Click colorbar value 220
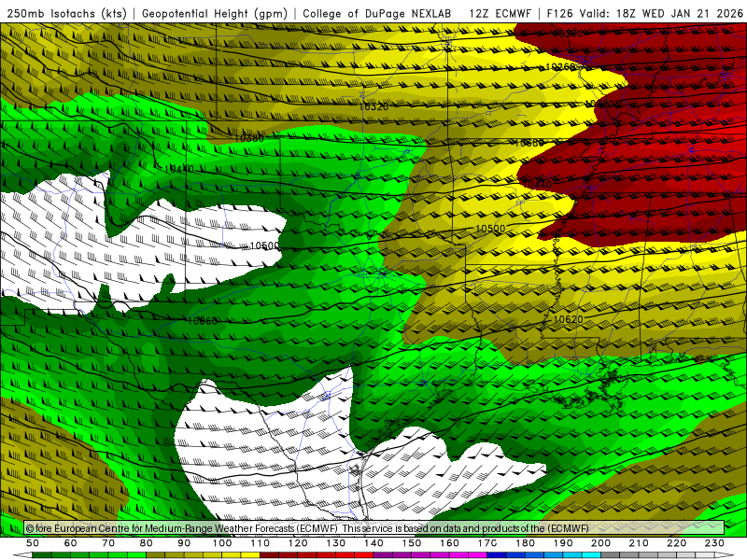The width and height of the screenshot is (747, 560). point(676,543)
